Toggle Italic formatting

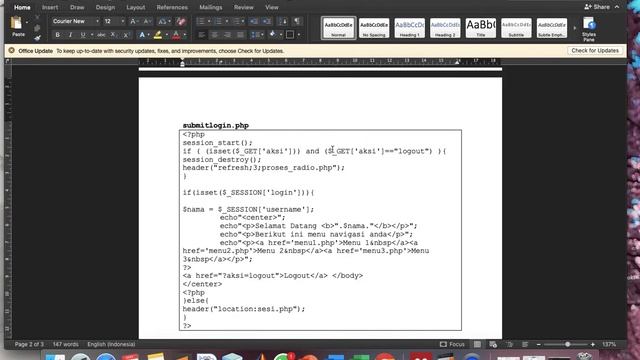(x=70, y=35)
